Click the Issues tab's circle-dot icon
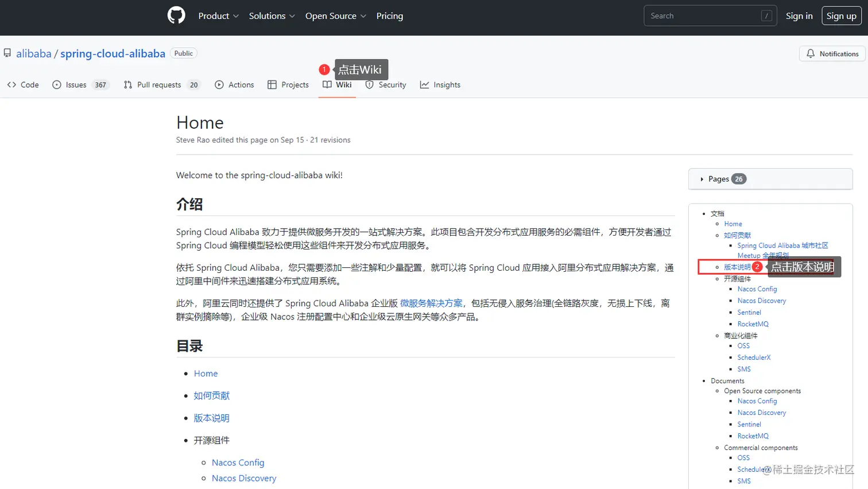 [57, 85]
